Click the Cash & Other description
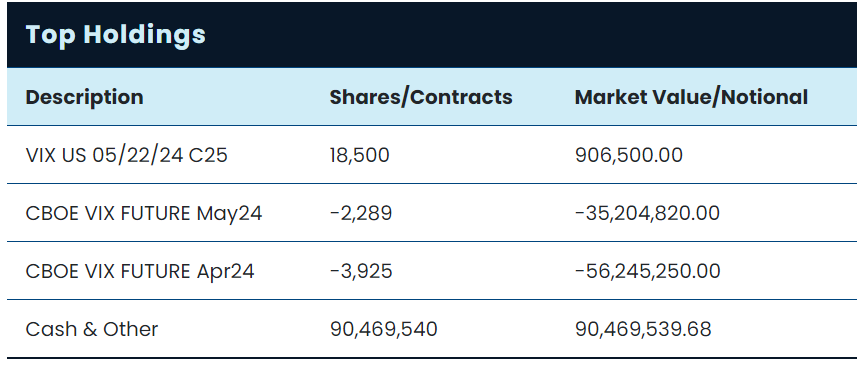 coord(92,329)
